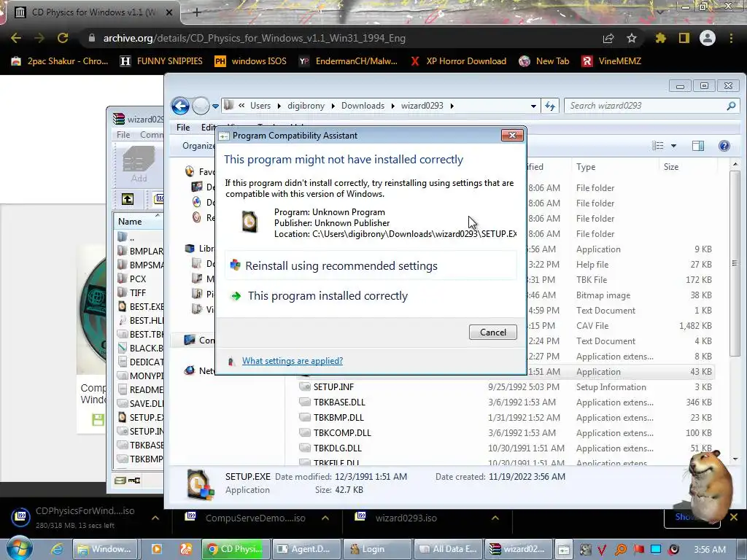Go back in Chrome browser history
The width and height of the screenshot is (747, 560).
coord(16,38)
